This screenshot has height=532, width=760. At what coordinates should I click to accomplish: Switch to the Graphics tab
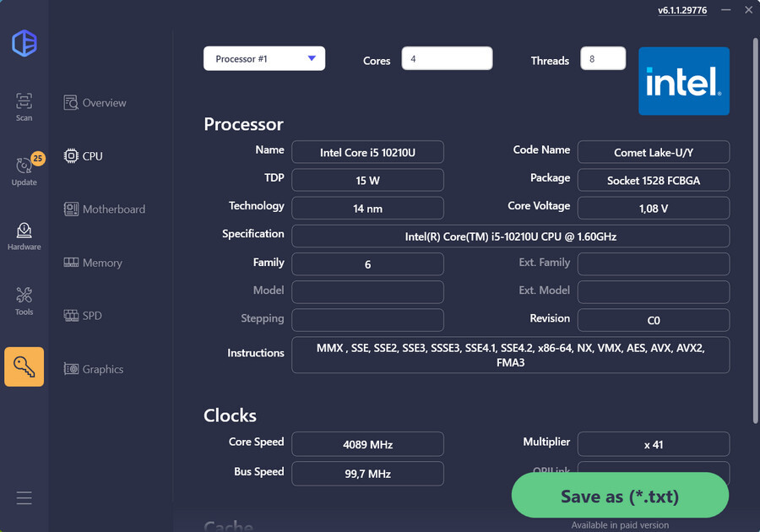[x=94, y=369]
